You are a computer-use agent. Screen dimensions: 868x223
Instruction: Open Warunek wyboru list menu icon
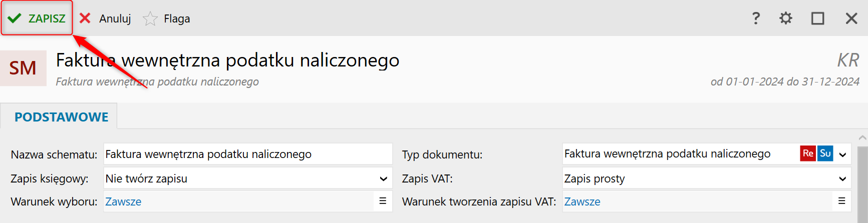[x=383, y=201]
